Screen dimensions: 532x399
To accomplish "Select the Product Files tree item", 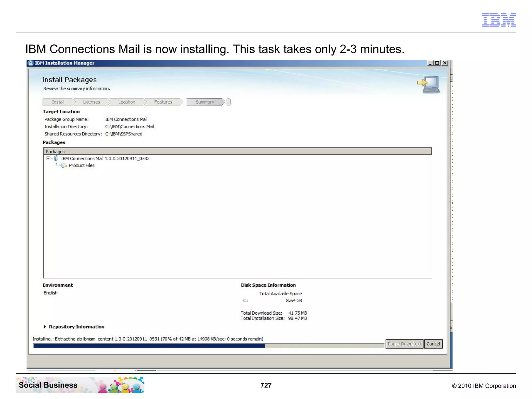I will coord(82,165).
